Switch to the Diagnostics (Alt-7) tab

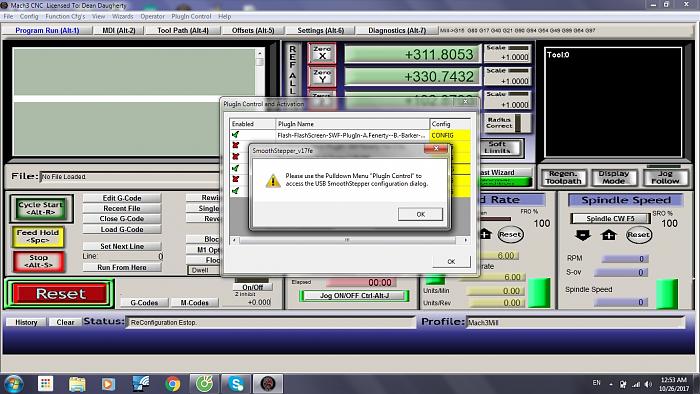[x=397, y=30]
